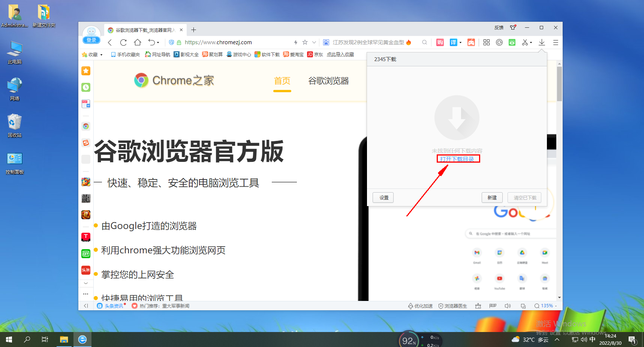Viewport: 644px width, 347px height.
Task: Click the 登录 login button
Action: pos(91,40)
